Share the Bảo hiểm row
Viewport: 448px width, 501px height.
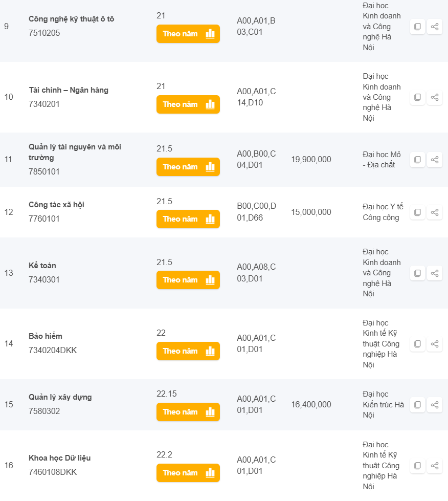(435, 344)
